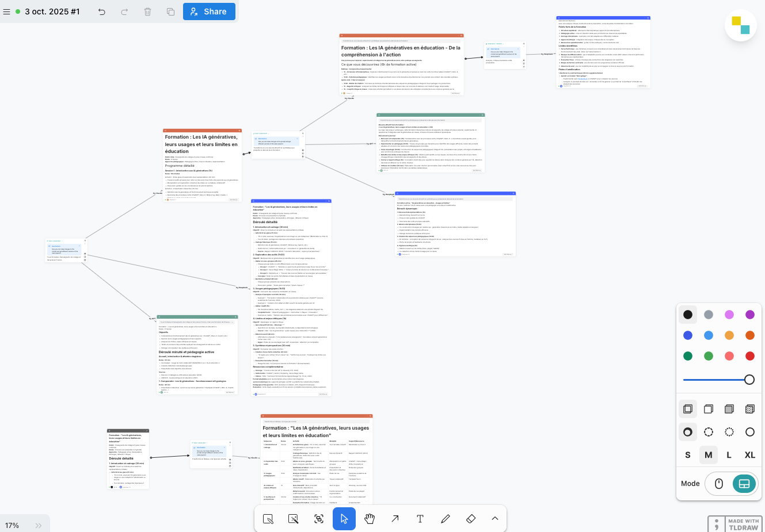Pick the Pencil draw tool
This screenshot has height=532, width=765.
point(446,519)
